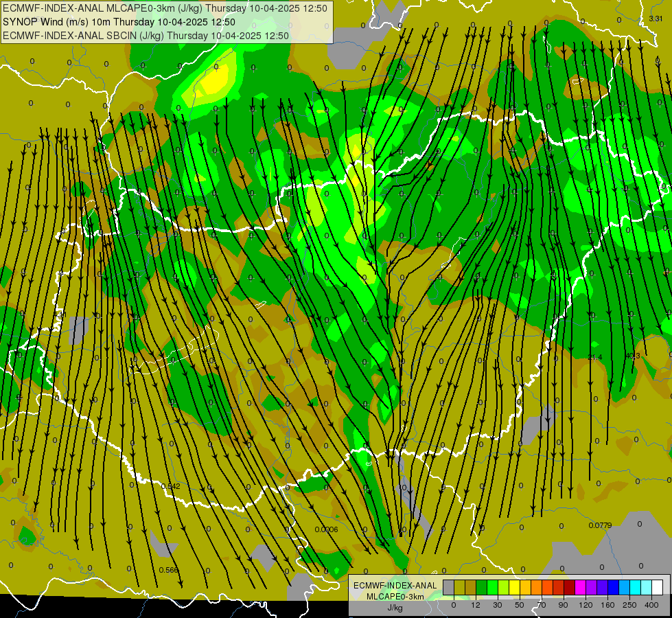Select the cyan legend swatch
The image size is (672, 618).
tap(636, 587)
